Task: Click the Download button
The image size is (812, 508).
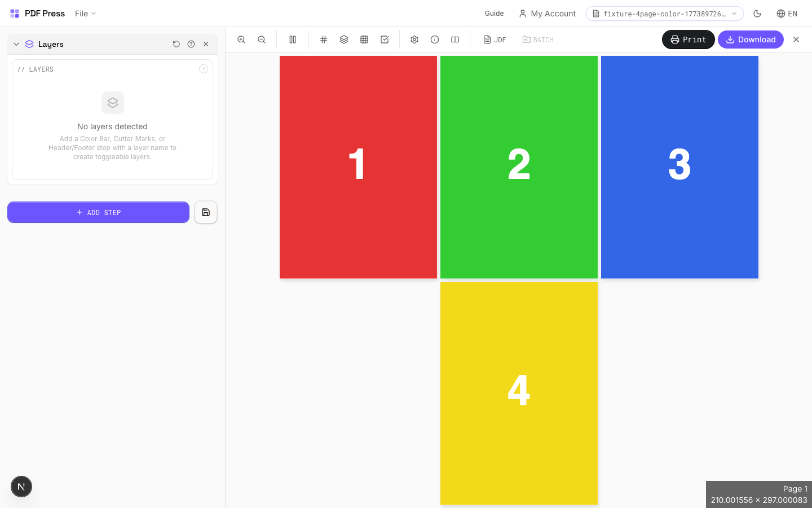Action: point(751,40)
